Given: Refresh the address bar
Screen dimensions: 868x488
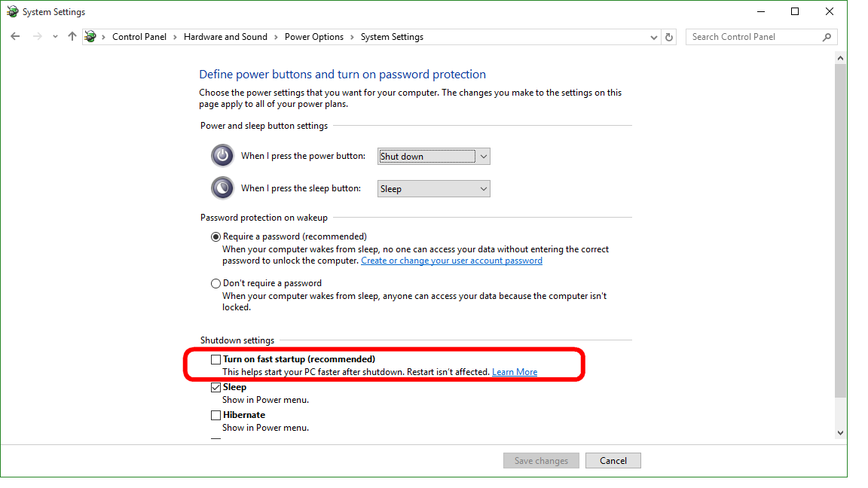Looking at the screenshot, I should (x=669, y=37).
